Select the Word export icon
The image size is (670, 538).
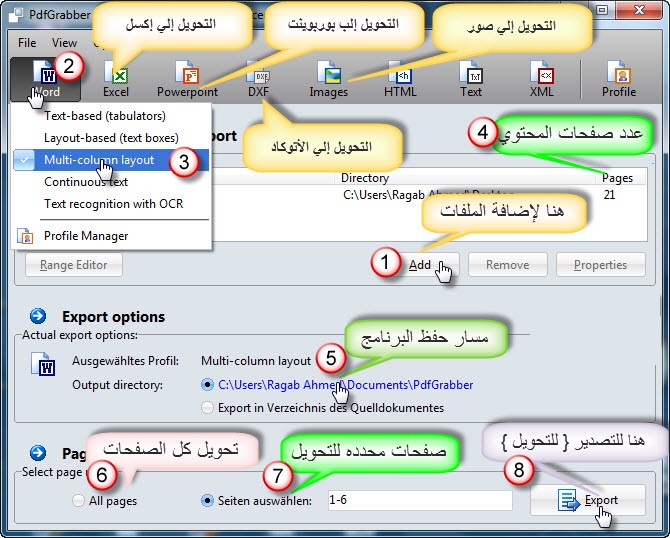tap(45, 79)
